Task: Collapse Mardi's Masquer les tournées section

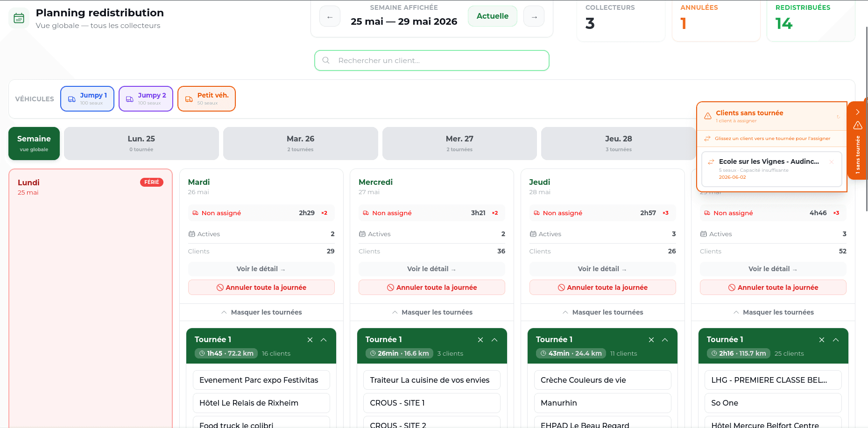Action: [x=261, y=312]
